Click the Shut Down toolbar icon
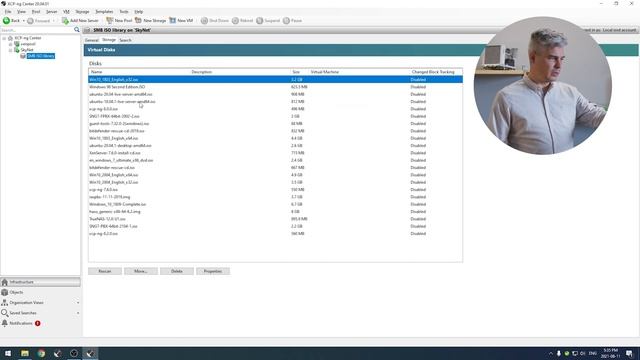This screenshot has width=640, height=360. [204, 20]
